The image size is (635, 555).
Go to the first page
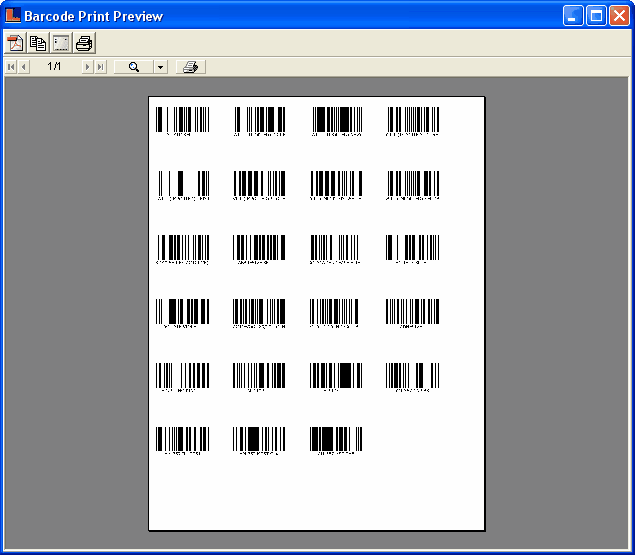(11, 67)
